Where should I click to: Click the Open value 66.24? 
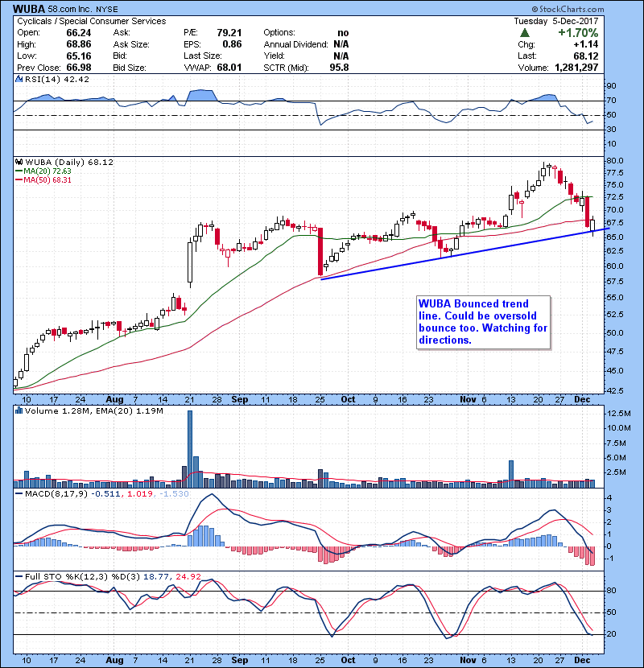point(78,33)
